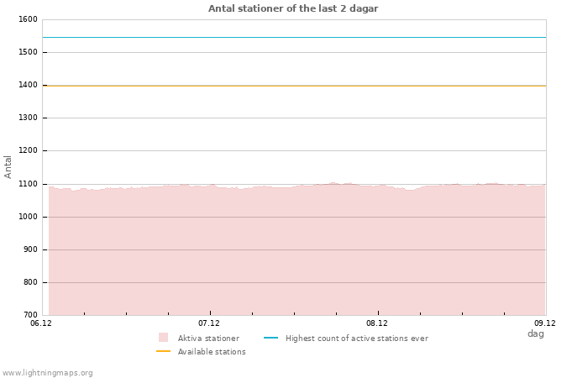Click the 1600 value on the y-axis

(x=26, y=19)
